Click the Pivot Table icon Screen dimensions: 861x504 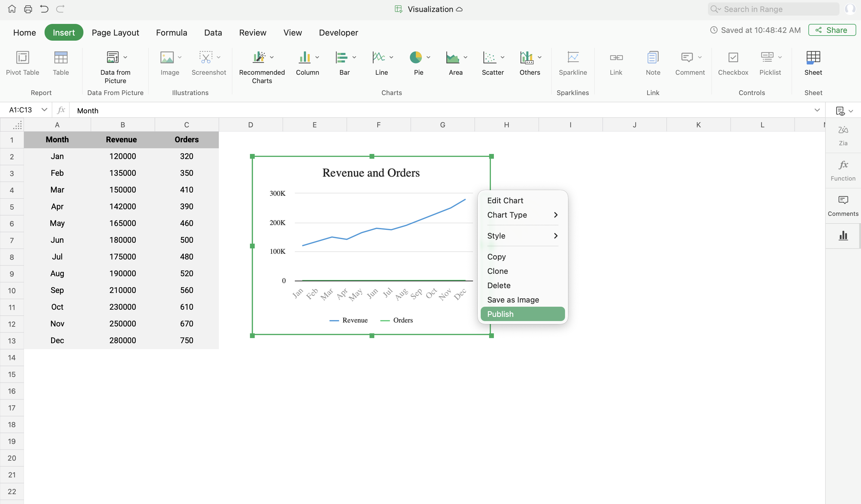point(22,58)
